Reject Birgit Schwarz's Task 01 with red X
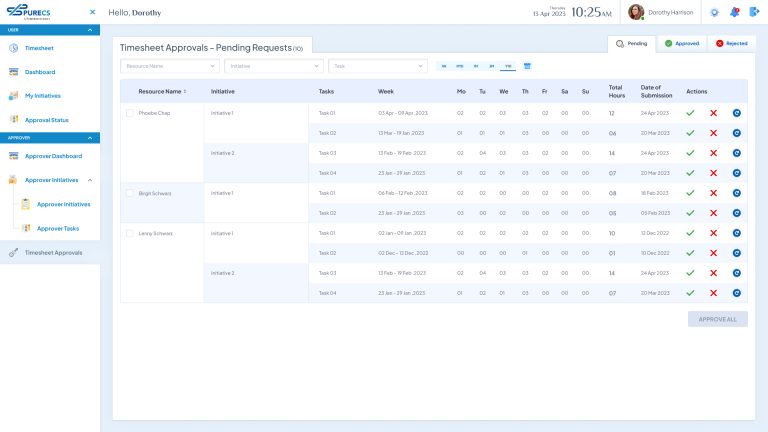This screenshot has width=768, height=432. coord(713,193)
